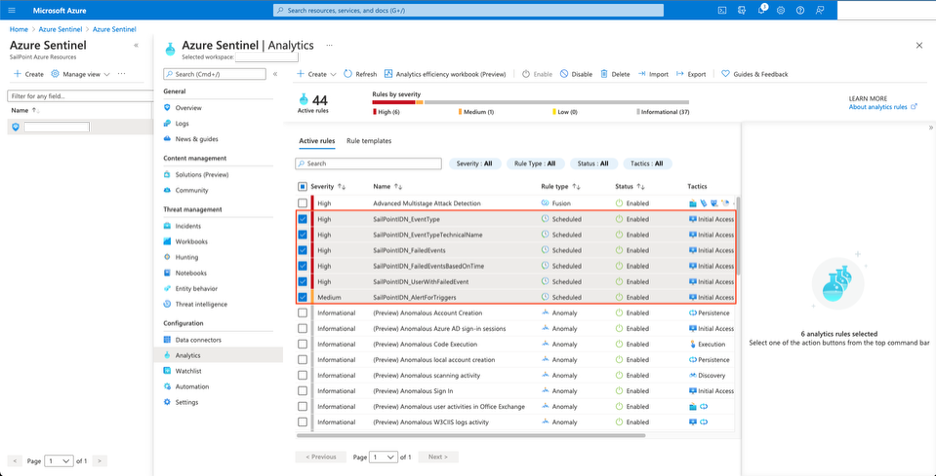Open portal settings gear icon

(x=781, y=10)
